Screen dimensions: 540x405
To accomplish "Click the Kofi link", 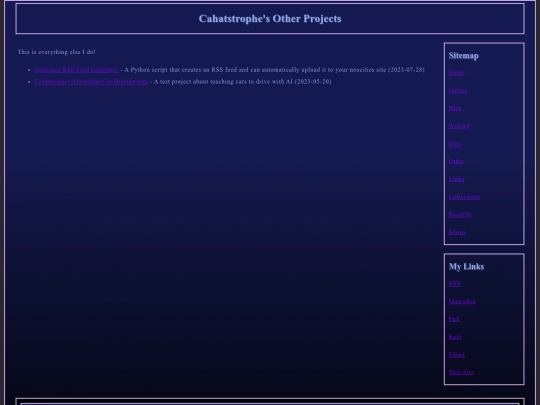I will click(x=455, y=337).
